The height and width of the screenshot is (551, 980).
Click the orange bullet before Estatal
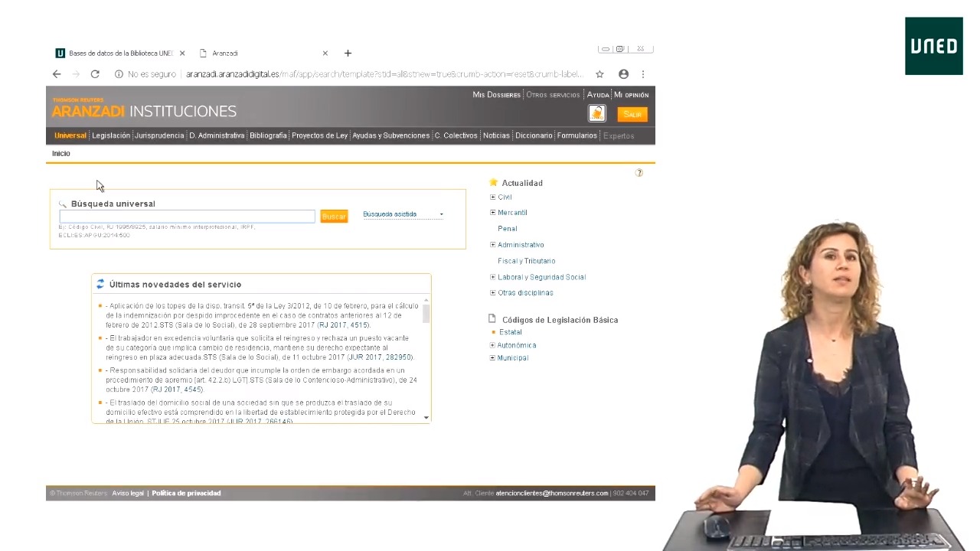493,332
